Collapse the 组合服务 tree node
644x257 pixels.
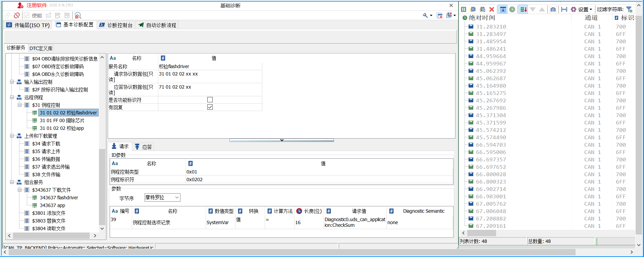click(12, 182)
